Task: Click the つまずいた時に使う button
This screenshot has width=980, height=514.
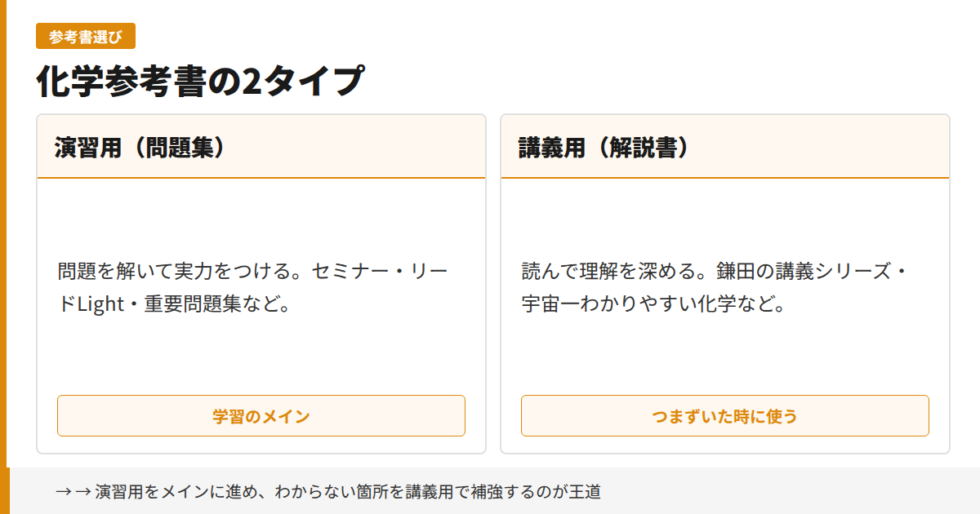Action: click(x=724, y=415)
